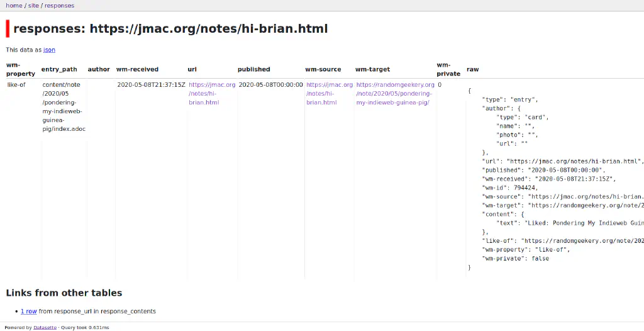Follow the '1 row' response_contents link
Viewport: 644px width, 331px height.
pos(29,311)
